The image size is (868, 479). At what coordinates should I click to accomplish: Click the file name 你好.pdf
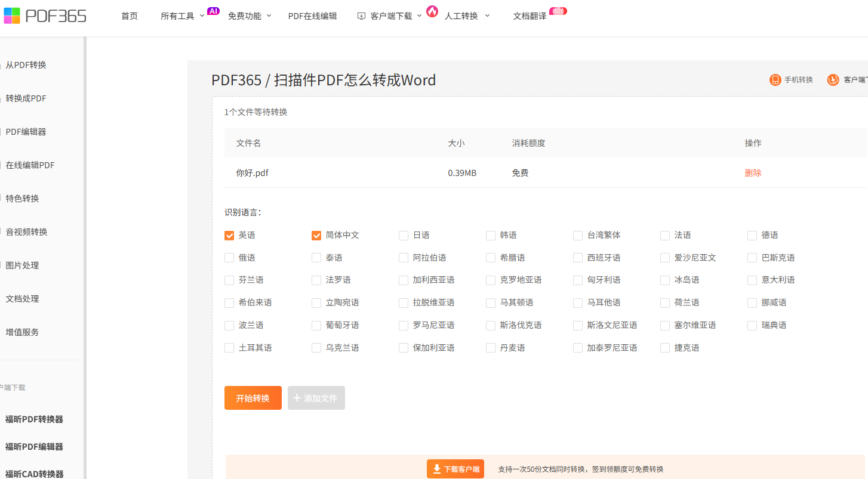(253, 173)
